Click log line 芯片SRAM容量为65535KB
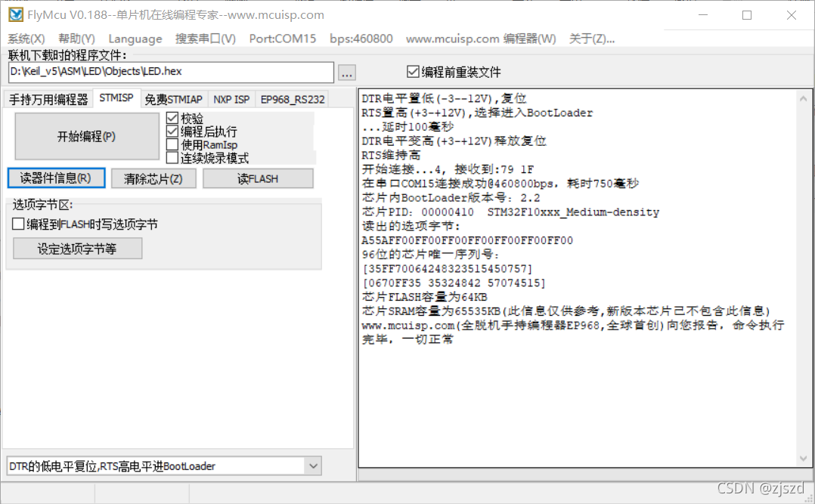The image size is (815, 504). tap(566, 311)
